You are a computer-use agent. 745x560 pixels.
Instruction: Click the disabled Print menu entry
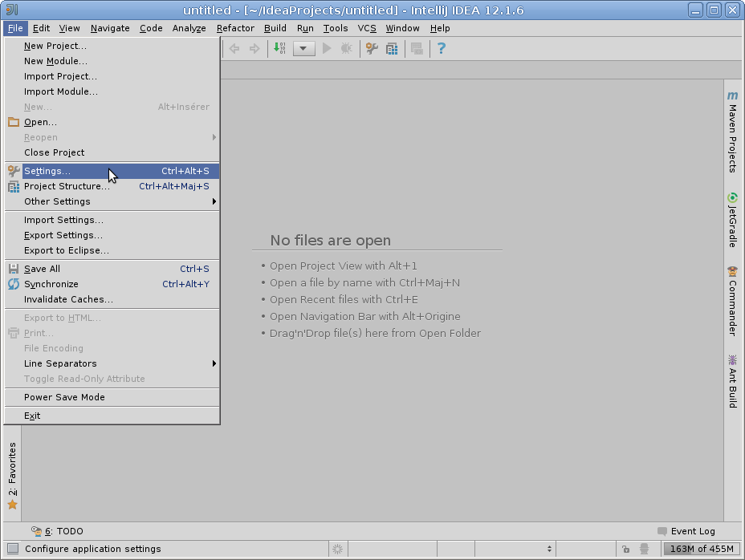pyautogui.click(x=112, y=333)
